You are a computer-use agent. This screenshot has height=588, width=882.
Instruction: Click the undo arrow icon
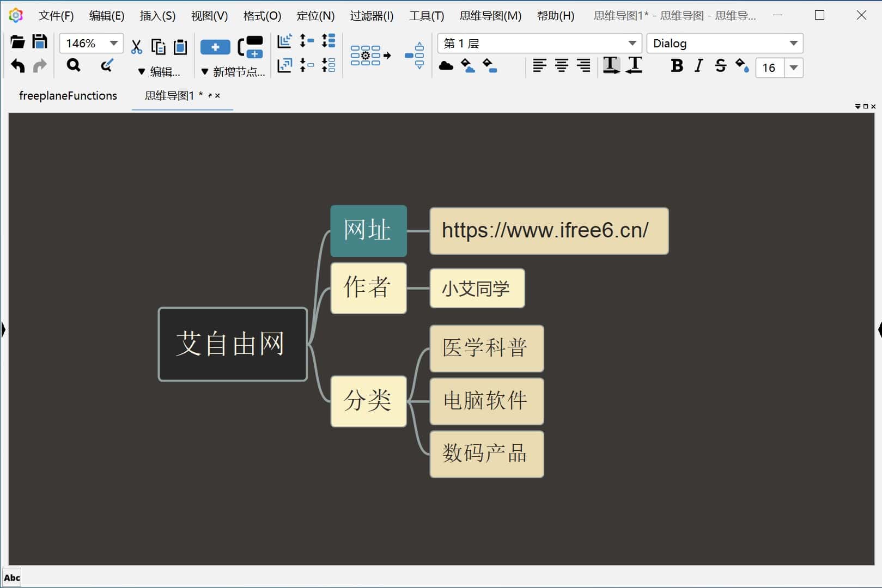pyautogui.click(x=17, y=66)
